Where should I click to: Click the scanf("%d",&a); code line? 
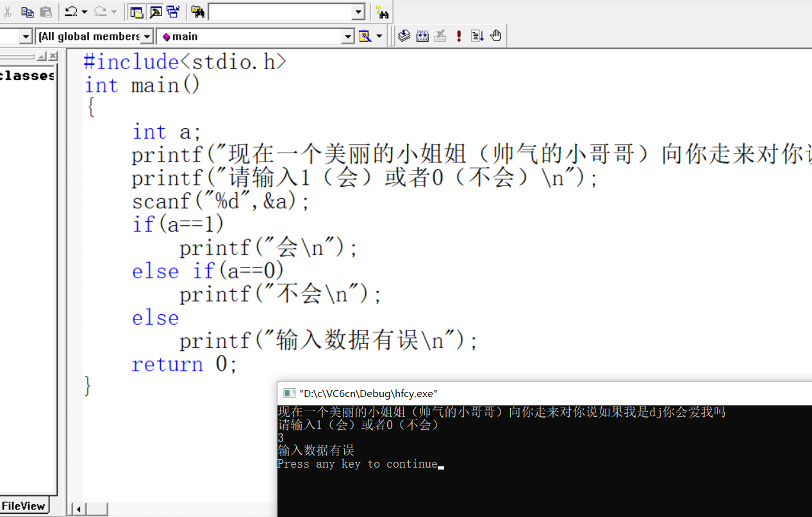tap(221, 201)
